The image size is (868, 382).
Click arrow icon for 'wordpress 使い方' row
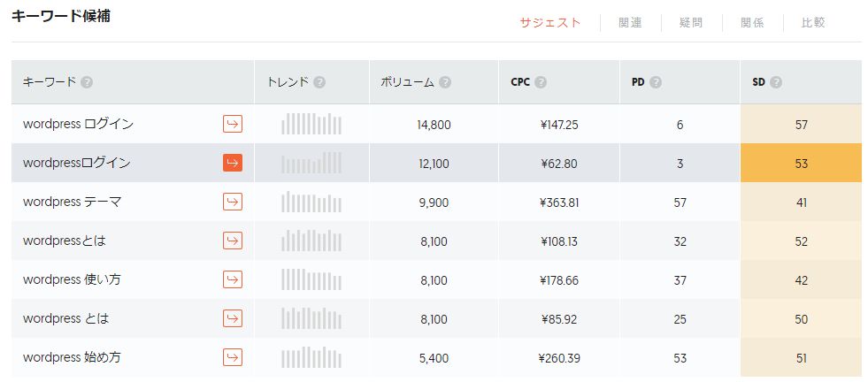tap(233, 280)
